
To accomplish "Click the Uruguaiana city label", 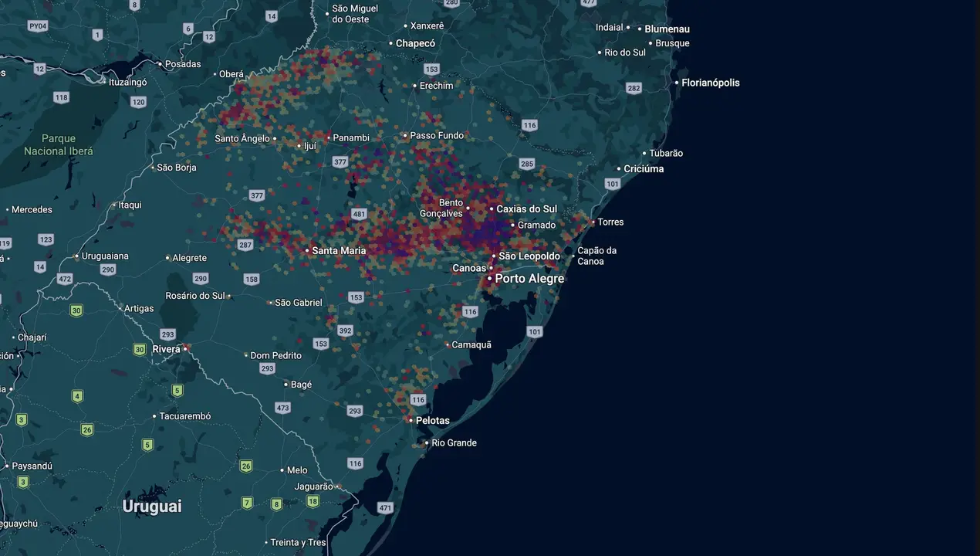I will pyautogui.click(x=104, y=256).
